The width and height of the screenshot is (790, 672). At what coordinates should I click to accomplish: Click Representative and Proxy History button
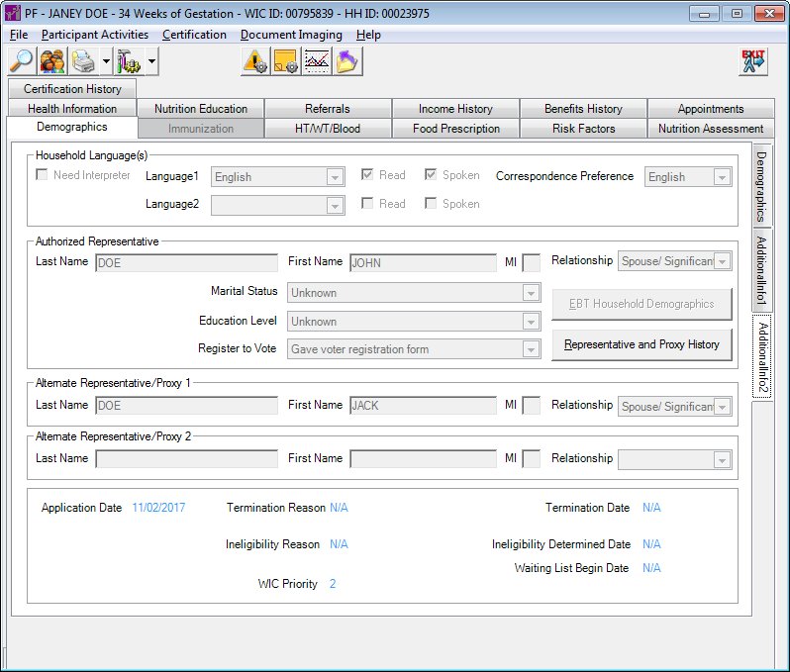641,344
